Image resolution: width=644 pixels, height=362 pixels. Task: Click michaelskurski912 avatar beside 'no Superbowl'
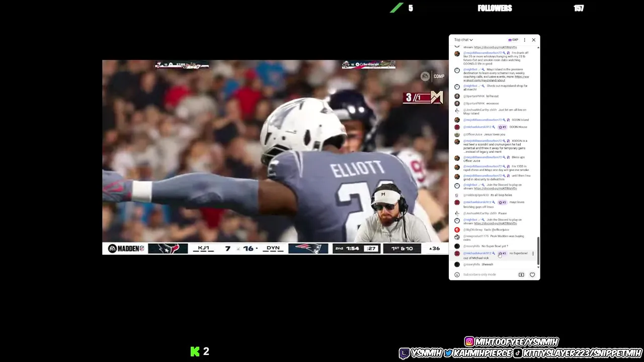[x=457, y=254]
